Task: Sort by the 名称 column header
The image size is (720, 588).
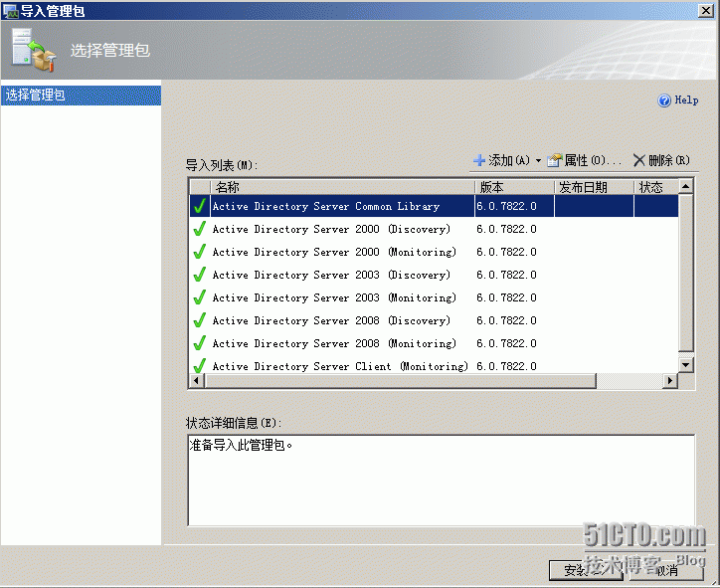Action: (342, 187)
